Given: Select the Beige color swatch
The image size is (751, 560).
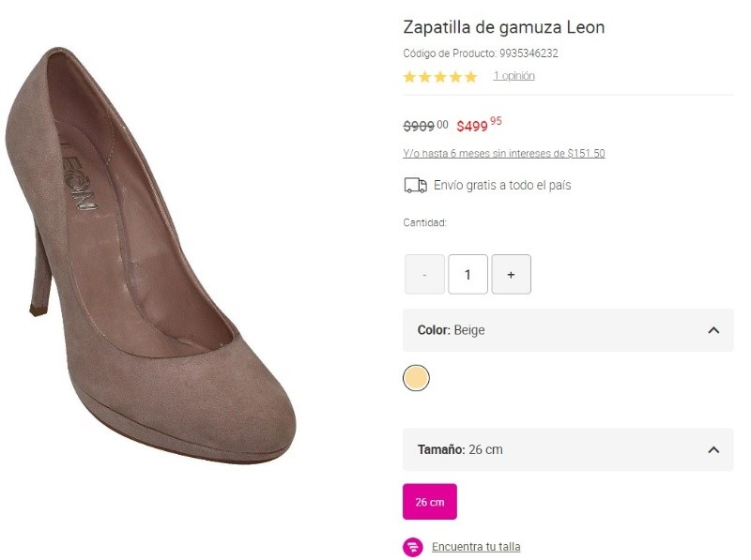Looking at the screenshot, I should coord(416,378).
